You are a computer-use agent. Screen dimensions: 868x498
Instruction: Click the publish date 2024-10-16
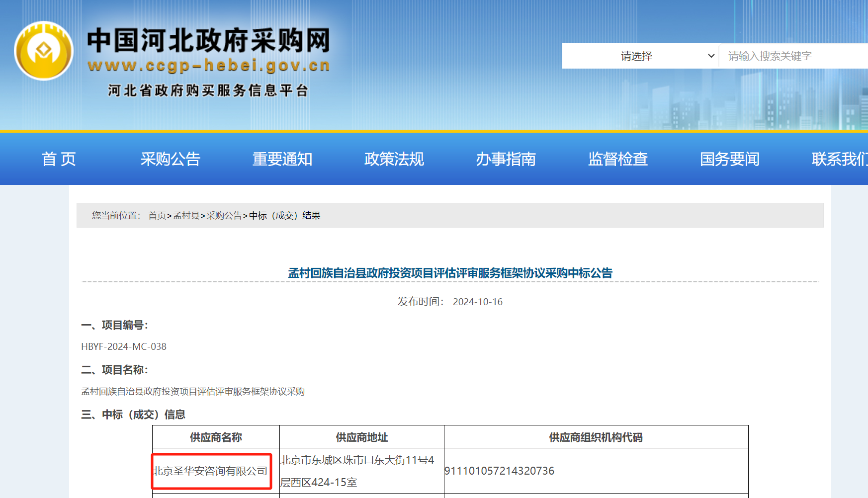pyautogui.click(x=478, y=302)
